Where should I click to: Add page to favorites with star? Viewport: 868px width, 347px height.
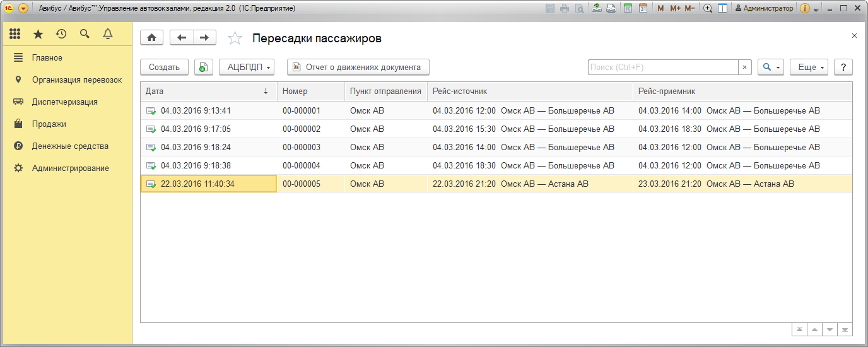[235, 38]
